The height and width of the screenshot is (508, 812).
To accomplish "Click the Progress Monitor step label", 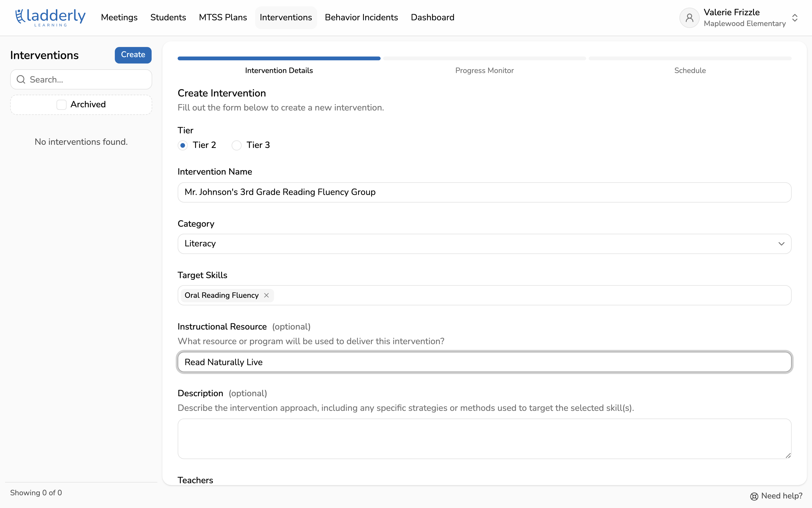I will coord(484,70).
